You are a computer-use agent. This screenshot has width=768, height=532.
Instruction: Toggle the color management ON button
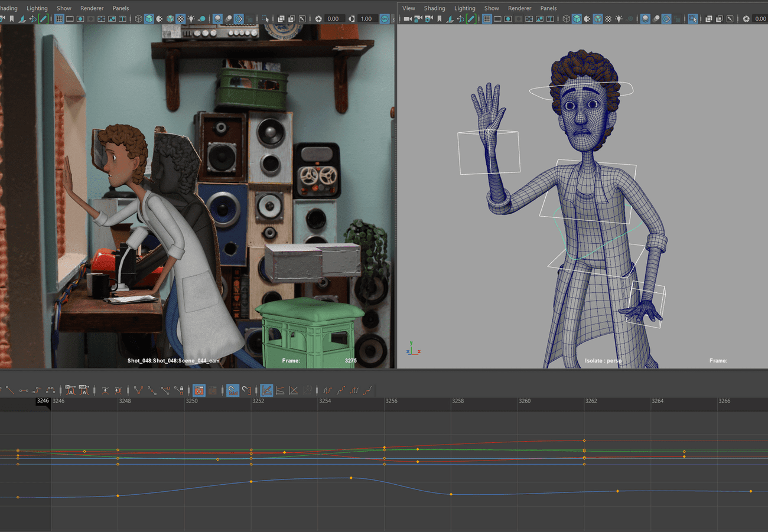tap(385, 19)
